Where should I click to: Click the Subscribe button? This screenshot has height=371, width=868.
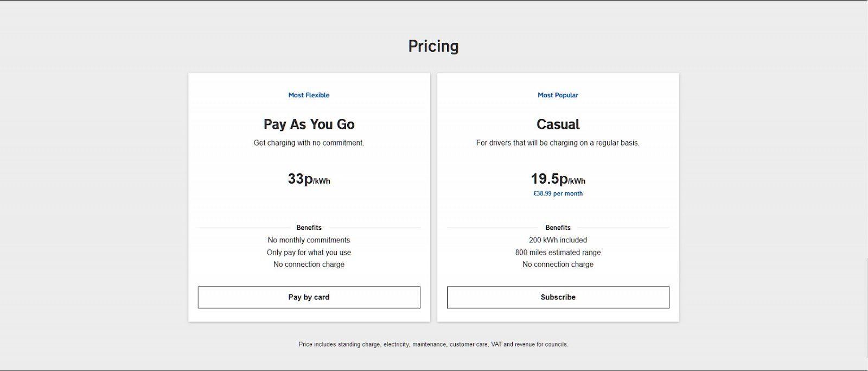pos(558,297)
